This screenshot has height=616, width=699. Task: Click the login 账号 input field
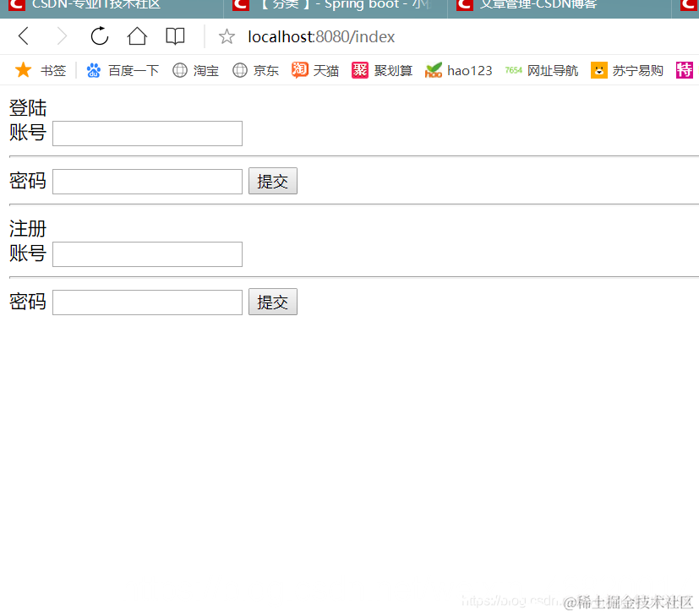(148, 134)
